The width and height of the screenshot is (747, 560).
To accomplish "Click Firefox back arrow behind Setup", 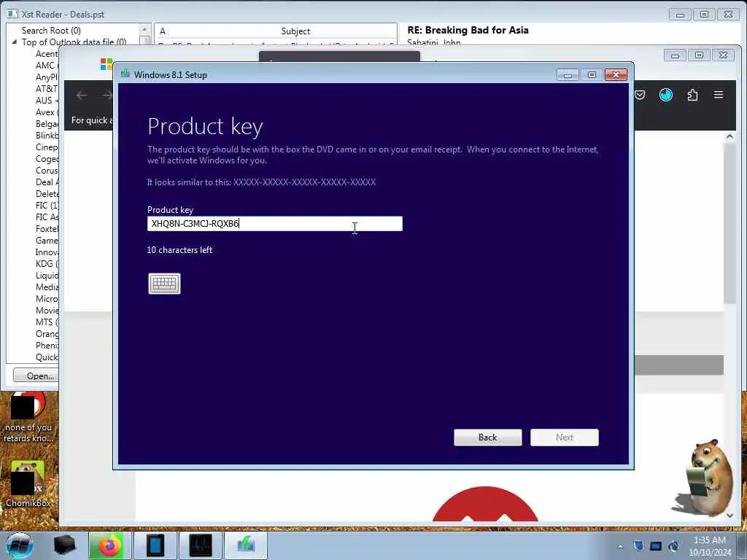I will click(82, 96).
